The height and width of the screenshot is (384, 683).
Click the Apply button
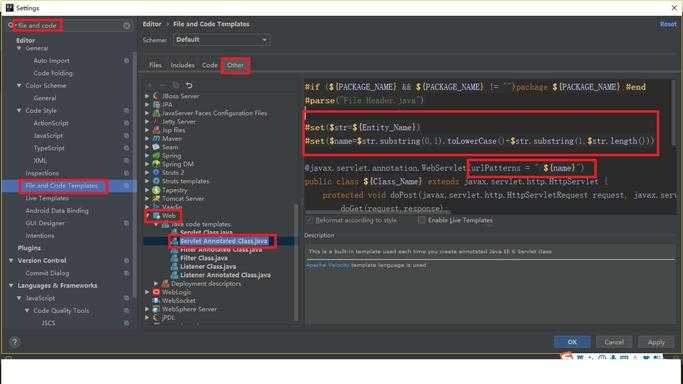(656, 342)
